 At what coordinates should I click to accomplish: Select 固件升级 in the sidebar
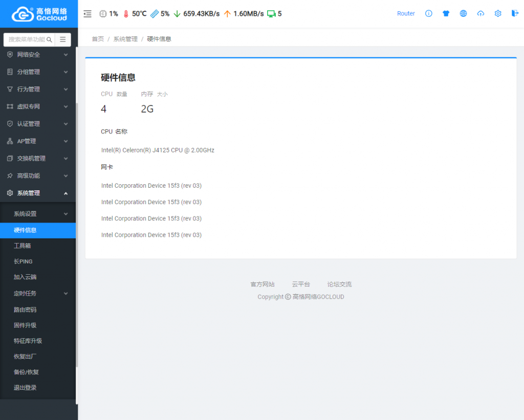click(25, 325)
